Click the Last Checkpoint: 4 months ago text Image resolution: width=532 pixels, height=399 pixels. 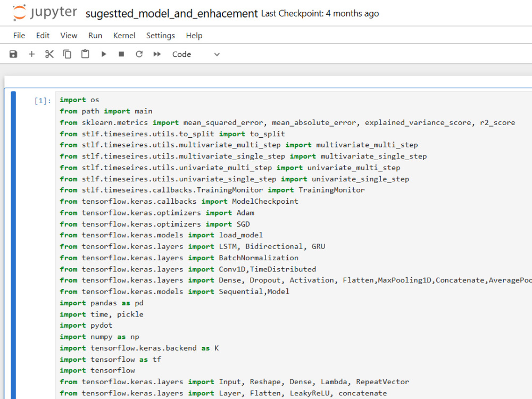pyautogui.click(x=320, y=14)
